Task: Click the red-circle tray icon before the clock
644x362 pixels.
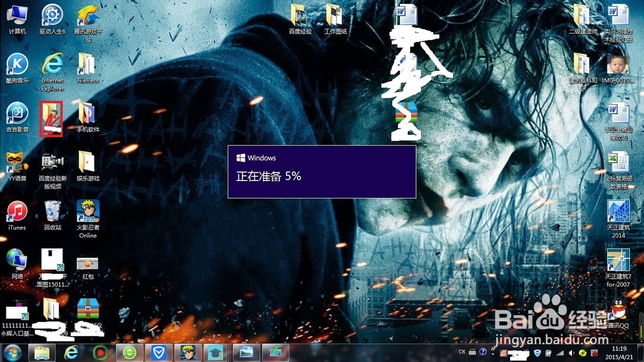Action: point(594,353)
